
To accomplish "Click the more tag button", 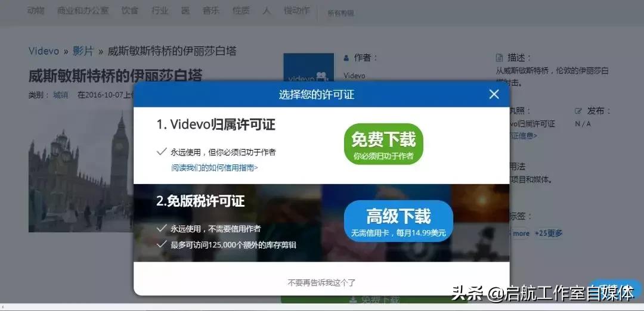I will 520,233.
